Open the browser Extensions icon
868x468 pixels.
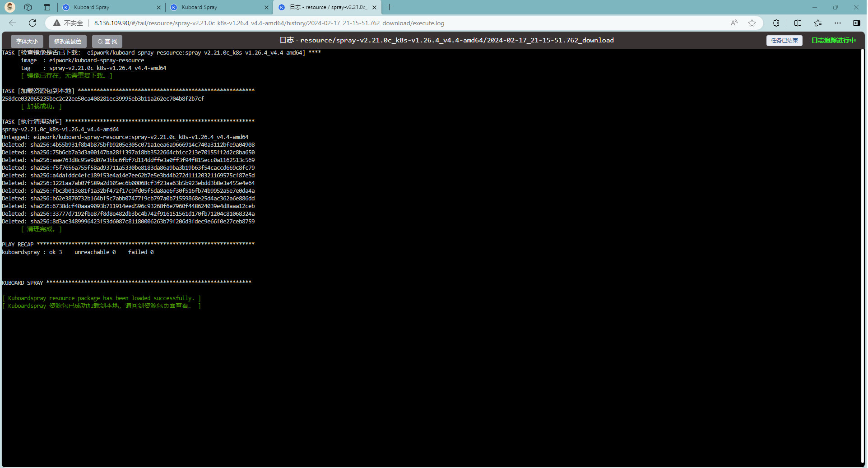pos(776,23)
